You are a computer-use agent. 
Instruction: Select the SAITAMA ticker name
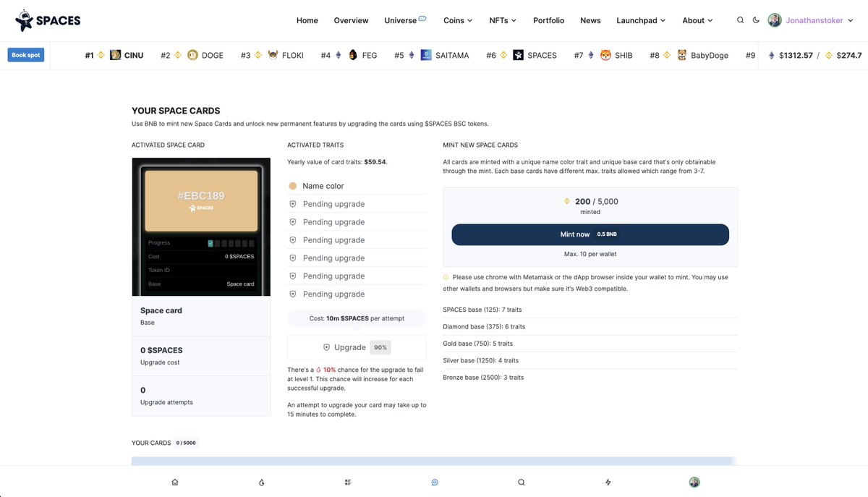click(x=452, y=55)
